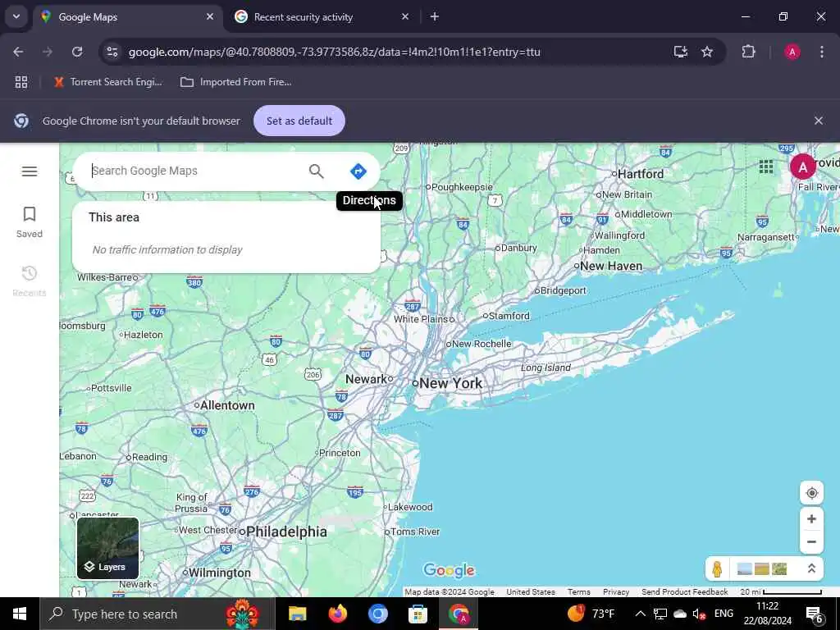Viewport: 840px width, 630px height.
Task: Open a new browser tab
Action: point(435,16)
